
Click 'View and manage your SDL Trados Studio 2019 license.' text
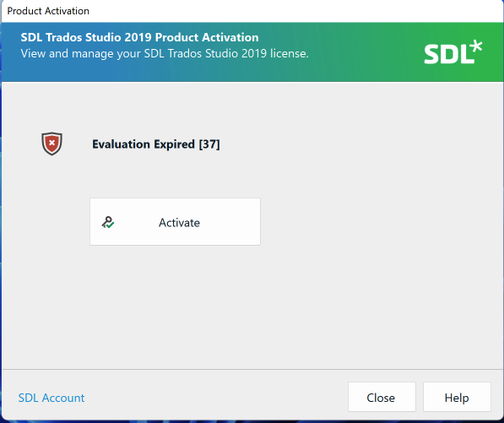165,53
